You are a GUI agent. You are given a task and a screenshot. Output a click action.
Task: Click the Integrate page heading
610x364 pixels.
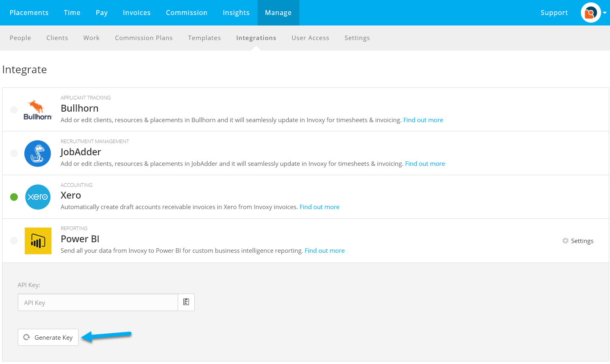[24, 70]
